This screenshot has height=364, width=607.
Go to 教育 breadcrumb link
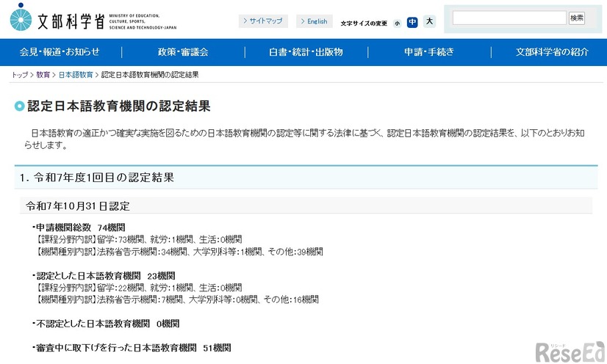point(43,75)
